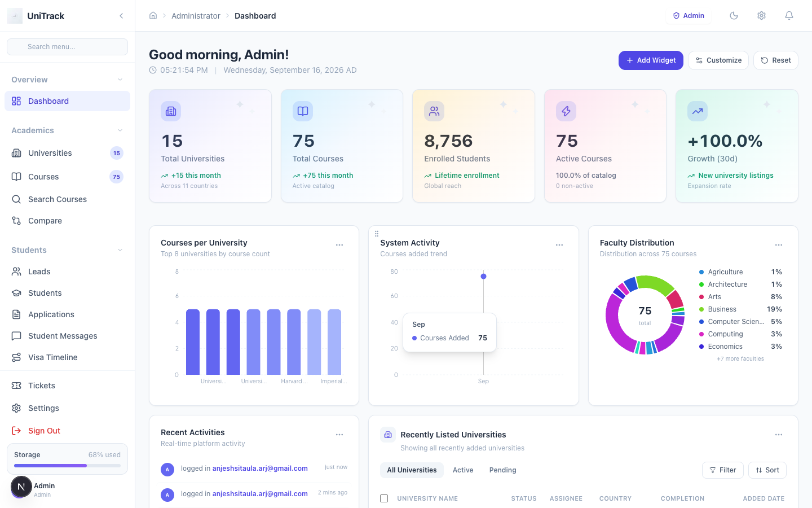Image resolution: width=812 pixels, height=508 pixels.
Task: Open the Universities menu item
Action: [67, 153]
